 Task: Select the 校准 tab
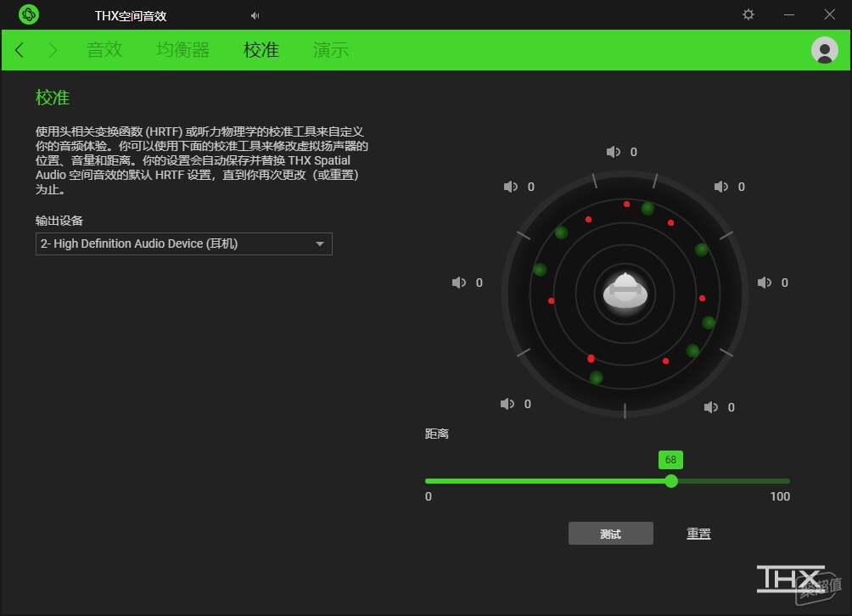(261, 50)
